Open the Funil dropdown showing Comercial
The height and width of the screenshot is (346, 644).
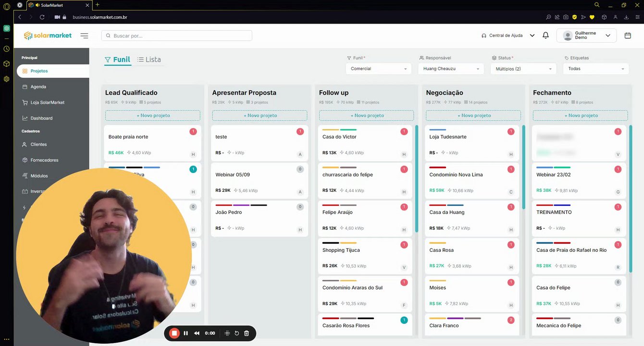[x=378, y=69]
